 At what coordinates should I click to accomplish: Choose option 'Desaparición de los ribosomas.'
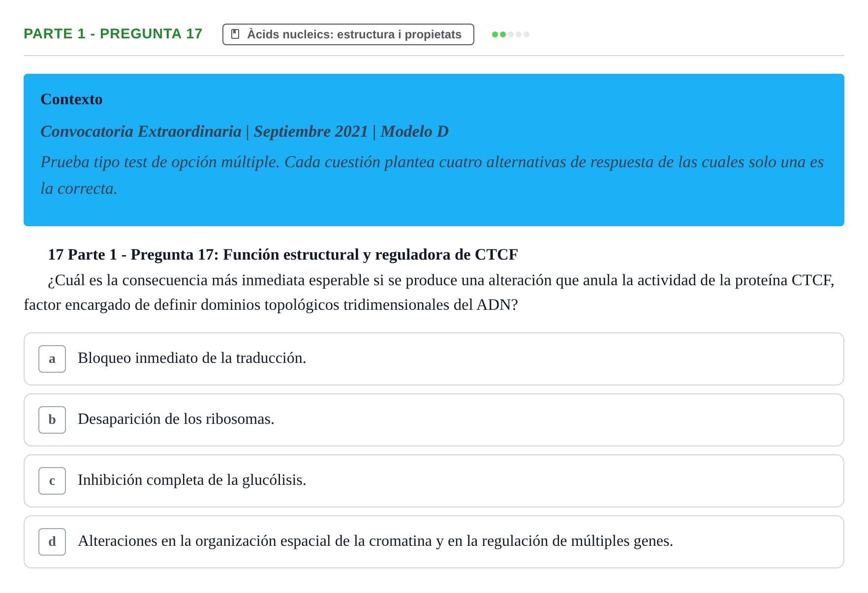coord(434,420)
